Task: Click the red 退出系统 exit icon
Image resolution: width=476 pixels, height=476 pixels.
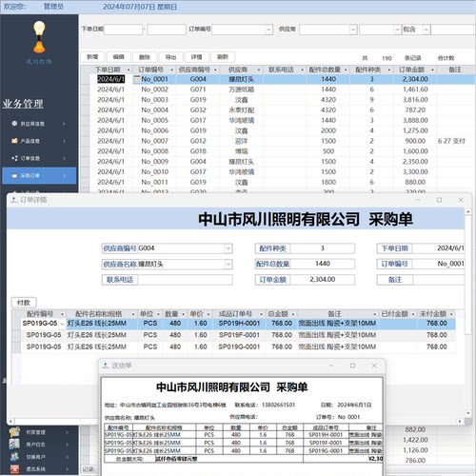Action: [x=14, y=468]
